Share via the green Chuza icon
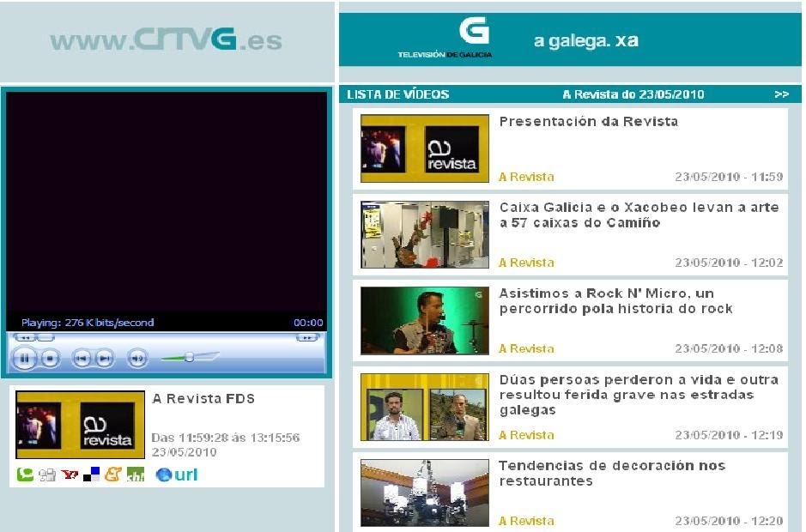This screenshot has height=532, width=806. pos(25,475)
